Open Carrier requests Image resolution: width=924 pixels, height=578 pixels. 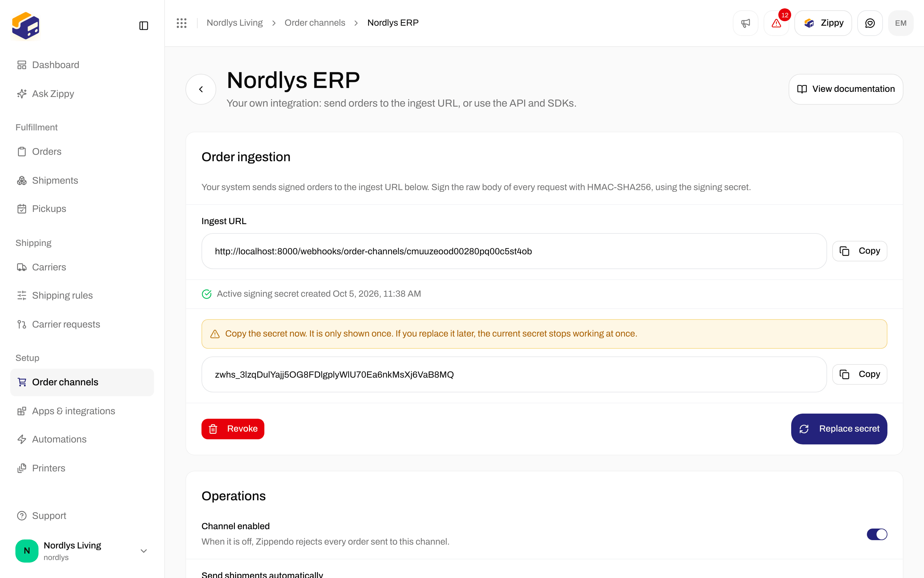[x=82, y=324]
